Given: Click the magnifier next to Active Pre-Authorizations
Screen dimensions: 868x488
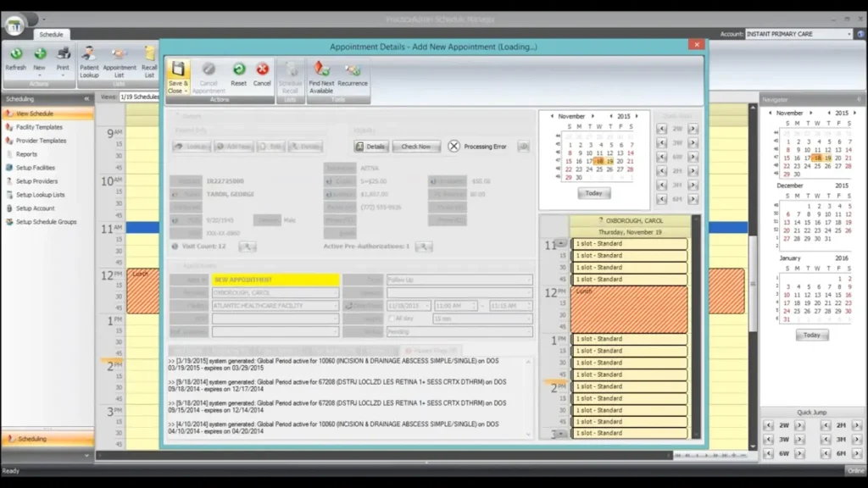Looking at the screenshot, I should click(424, 247).
